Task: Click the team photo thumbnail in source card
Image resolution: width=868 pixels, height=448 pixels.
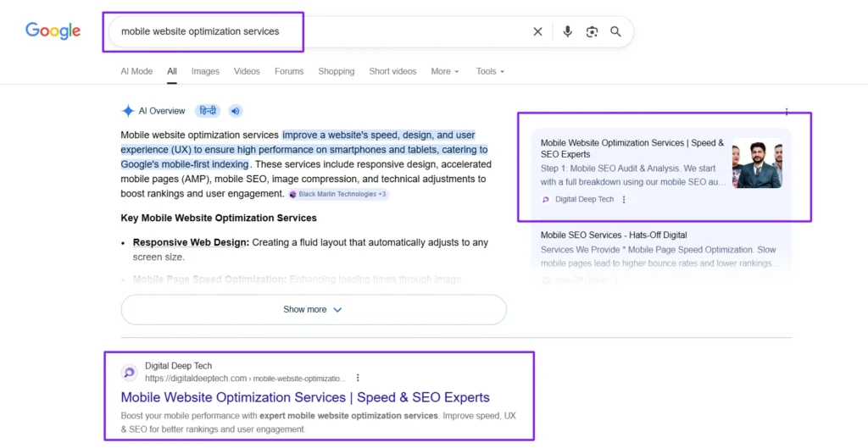Action: 757,163
